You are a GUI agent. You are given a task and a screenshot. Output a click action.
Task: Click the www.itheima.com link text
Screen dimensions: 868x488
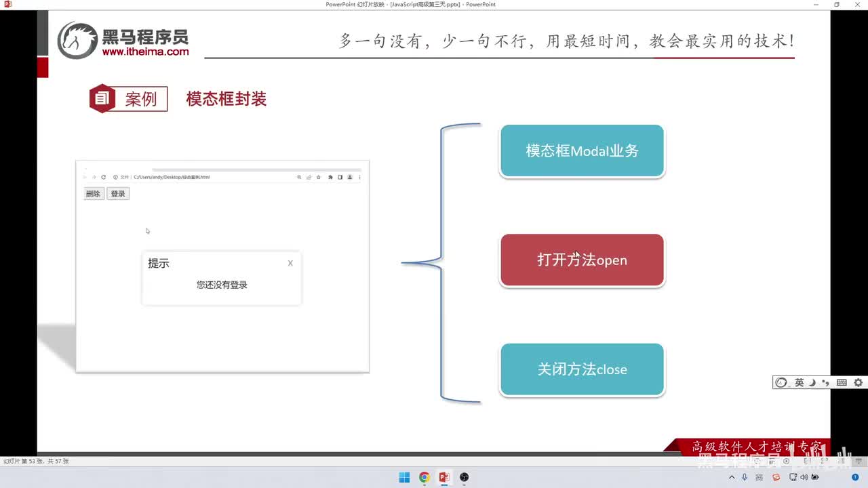pos(145,51)
